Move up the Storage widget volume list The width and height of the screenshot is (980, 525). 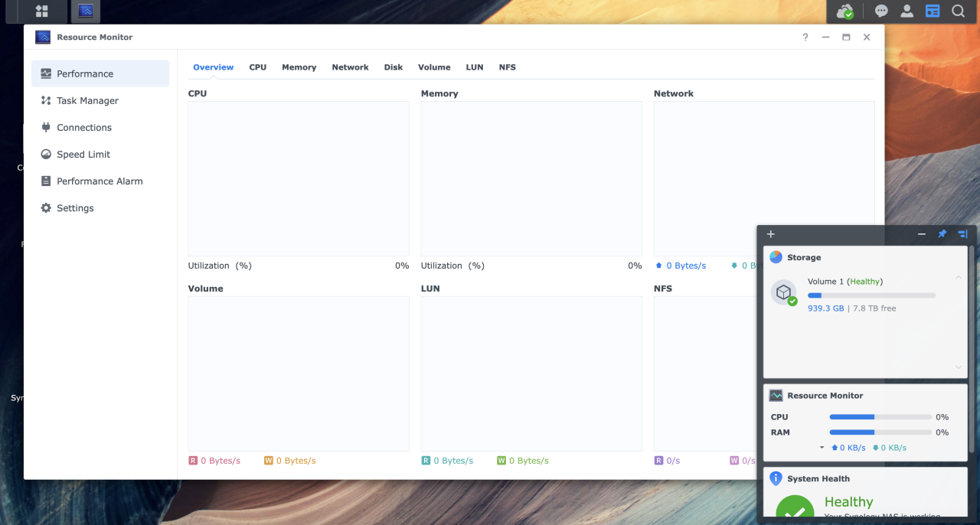click(x=959, y=278)
